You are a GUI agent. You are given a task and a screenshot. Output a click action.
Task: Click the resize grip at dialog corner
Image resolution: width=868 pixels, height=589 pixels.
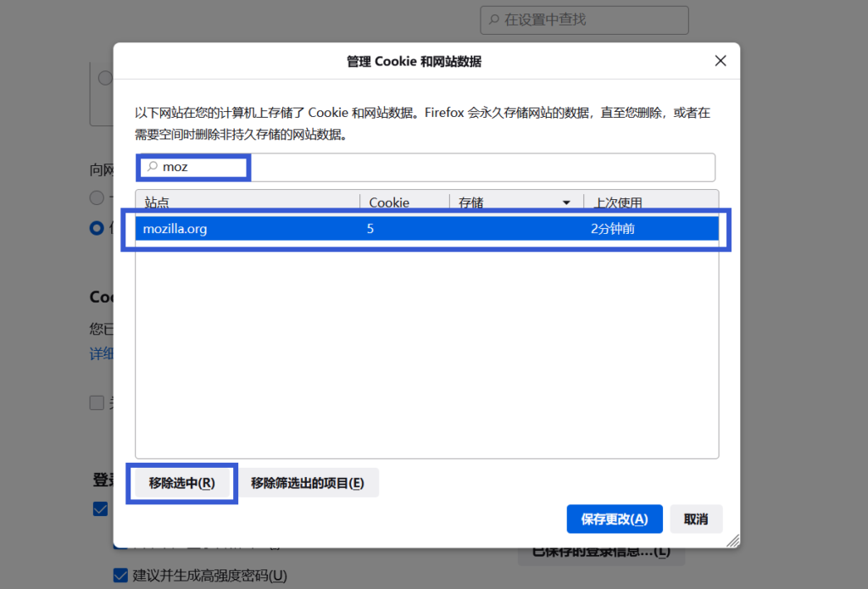pos(732,540)
